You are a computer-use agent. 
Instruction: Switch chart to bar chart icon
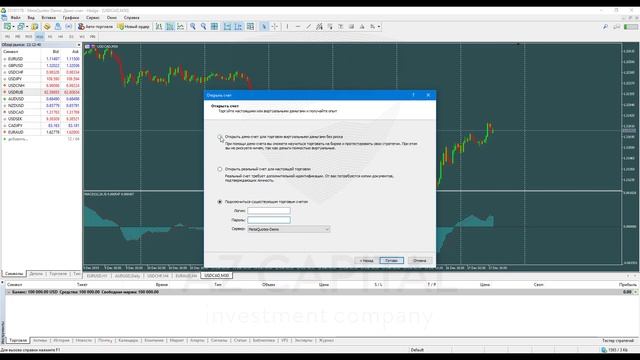tap(159, 27)
